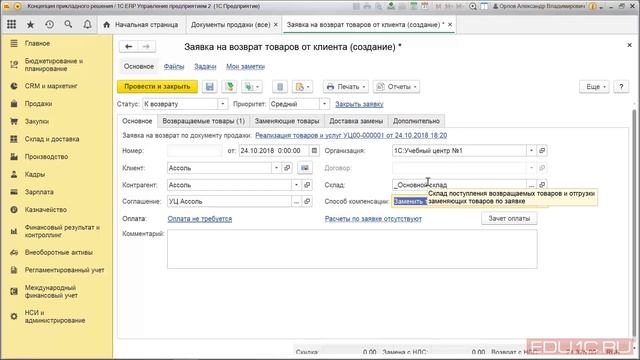
Task: Click into the Комментарий text area
Action: pos(352,249)
